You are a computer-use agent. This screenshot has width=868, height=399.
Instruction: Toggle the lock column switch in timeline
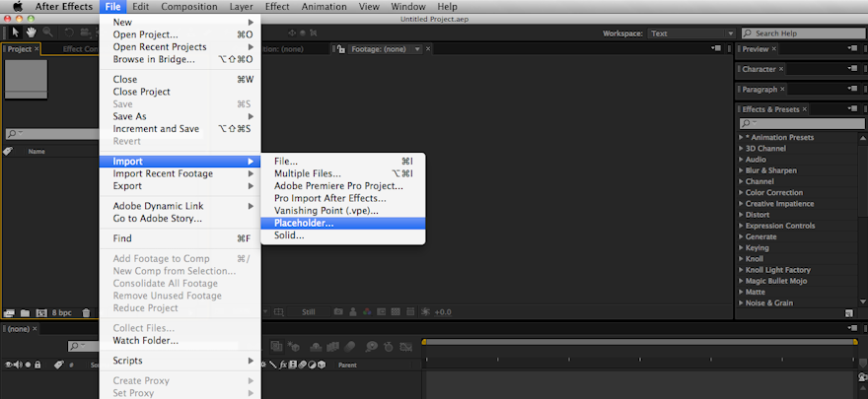click(x=36, y=365)
